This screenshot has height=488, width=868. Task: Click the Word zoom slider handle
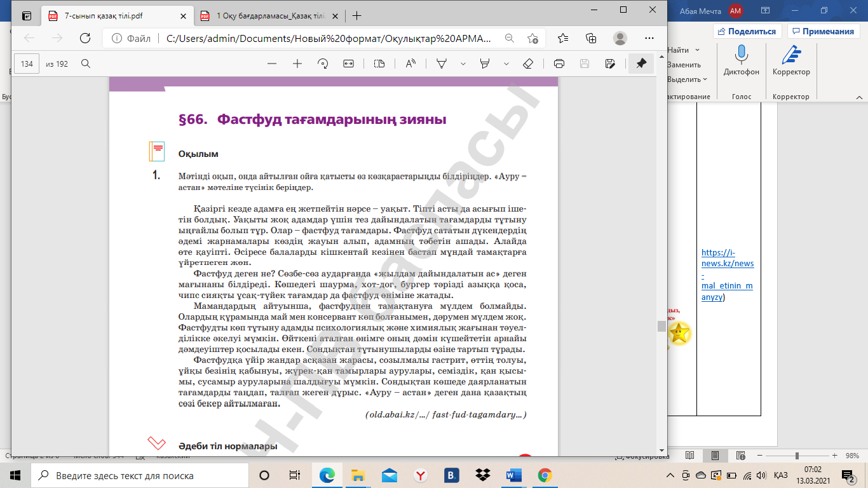pos(797,456)
